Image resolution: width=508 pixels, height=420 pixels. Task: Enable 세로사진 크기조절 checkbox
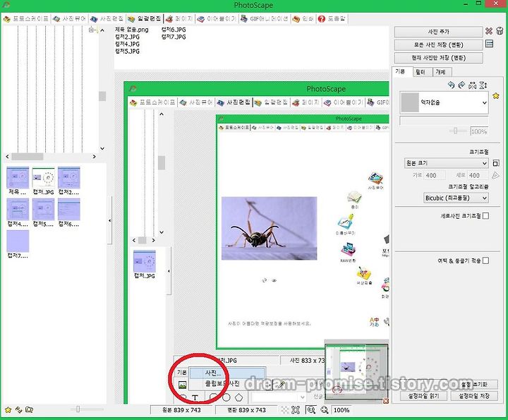[x=485, y=216]
